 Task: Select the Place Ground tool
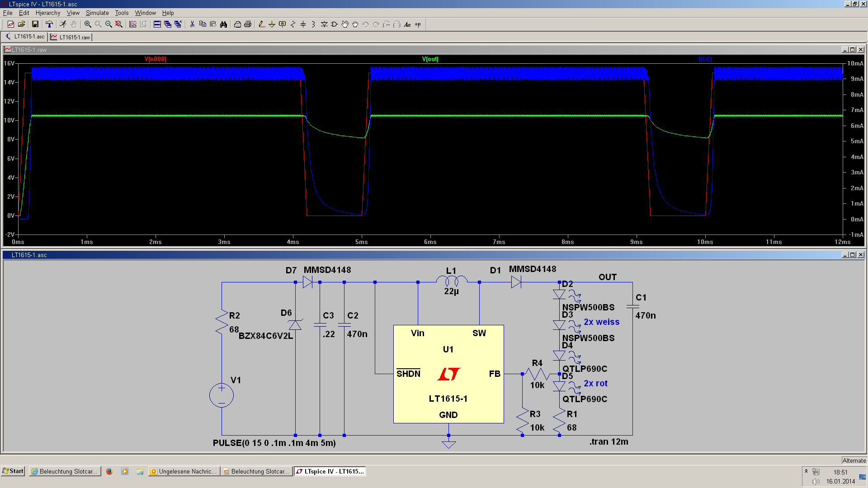(272, 24)
